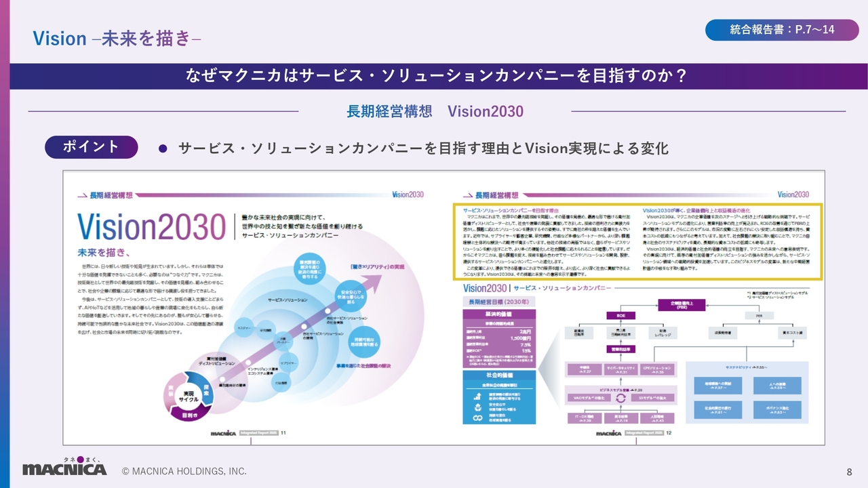Click the yellow-outlined text block
Screen dimensions: 868x488
pyautogui.click(x=637, y=241)
